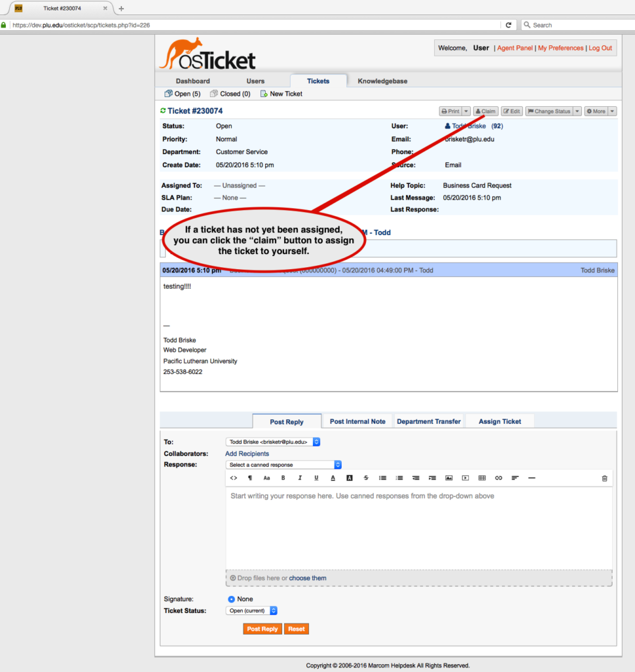The width and height of the screenshot is (635, 672).
Task: Click the Reset button
Action: click(297, 629)
